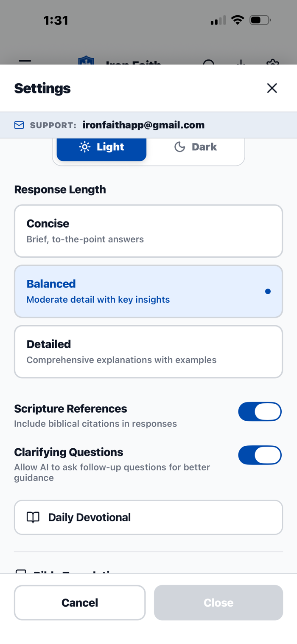Choose Concise response length
Screen dimensions: 297x644
[148, 231]
